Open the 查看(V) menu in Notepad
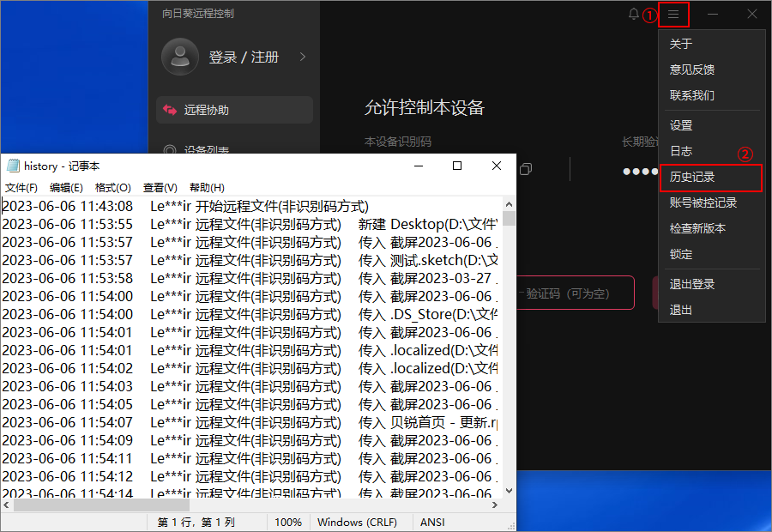772x532 pixels. (160, 187)
